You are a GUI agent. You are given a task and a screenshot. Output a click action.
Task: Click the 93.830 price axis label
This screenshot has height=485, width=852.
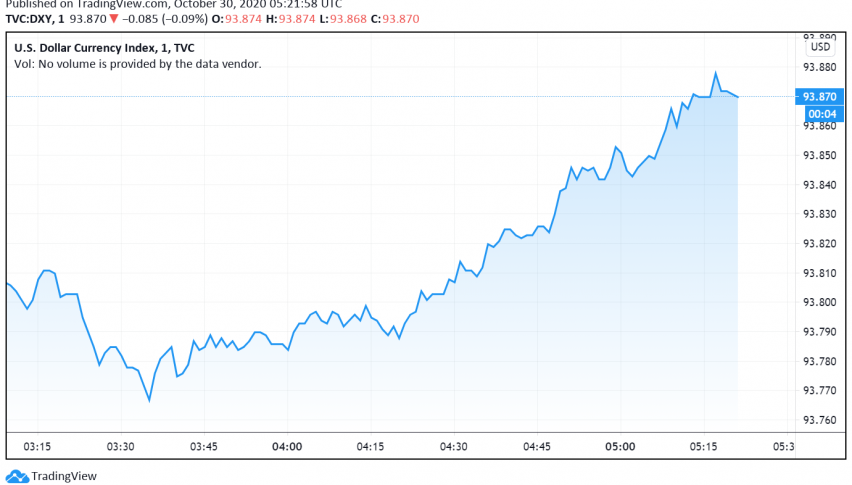click(x=819, y=214)
